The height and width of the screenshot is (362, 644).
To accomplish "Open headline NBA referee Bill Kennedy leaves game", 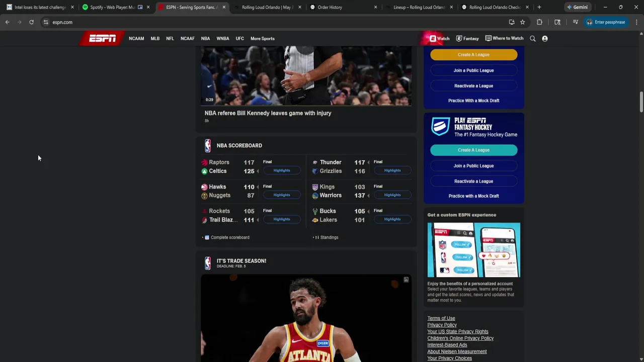I will (268, 113).
